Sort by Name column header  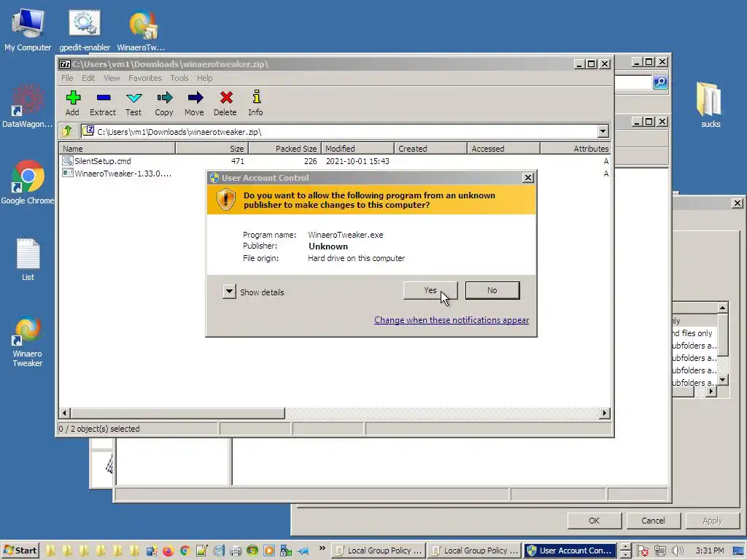click(117, 149)
